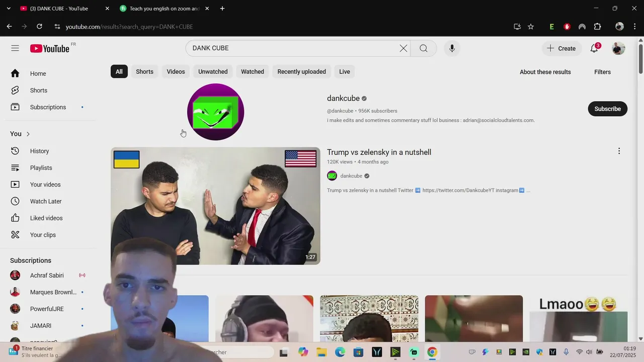Clear the search box with the X icon
Screen dimensions: 644x362
(x=404, y=48)
